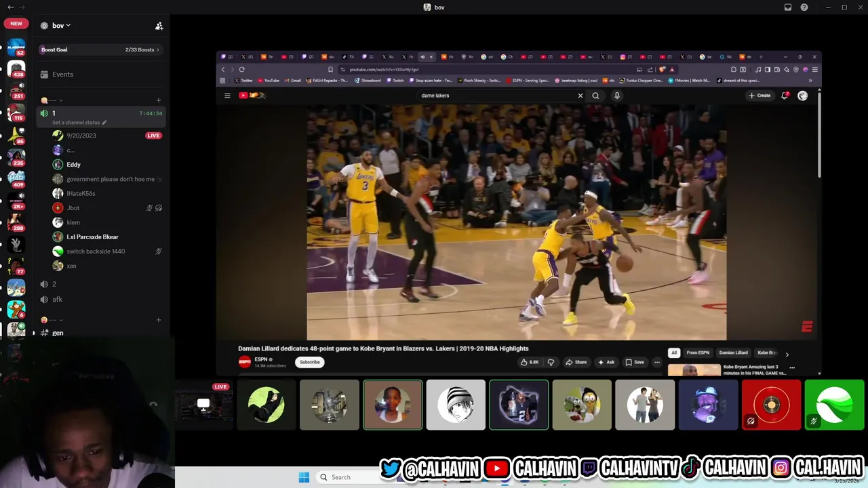Open the server with the 438 badge

(x=16, y=69)
